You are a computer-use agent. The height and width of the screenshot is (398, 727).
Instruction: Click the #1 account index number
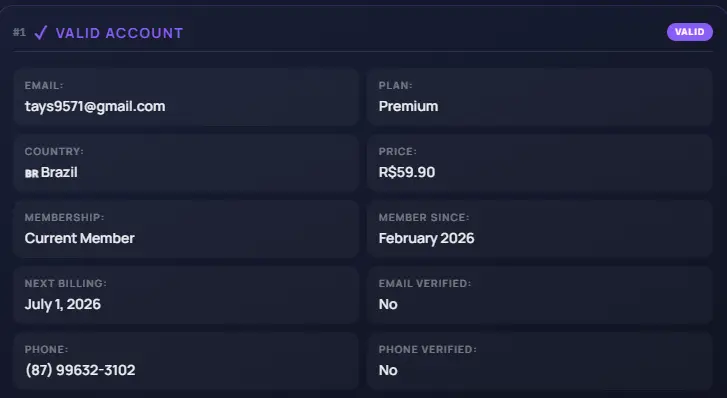click(19, 32)
